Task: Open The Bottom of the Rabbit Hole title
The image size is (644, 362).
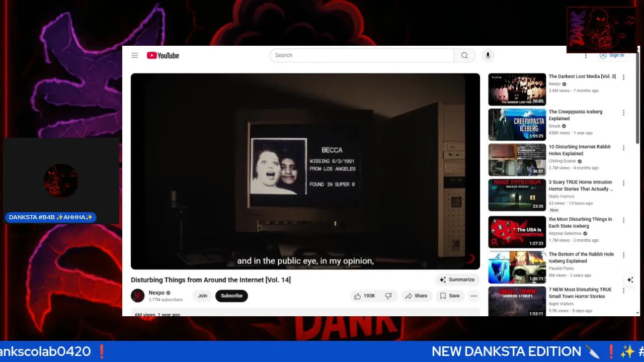Action: [581, 258]
